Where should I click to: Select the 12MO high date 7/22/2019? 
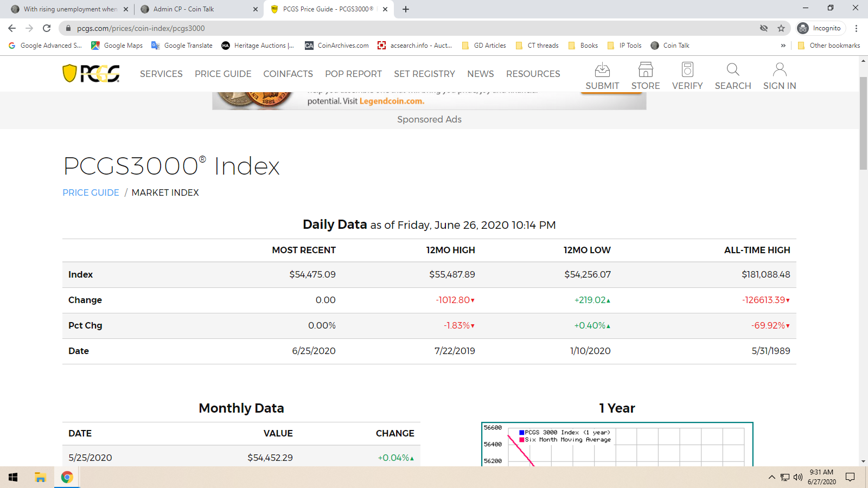455,351
